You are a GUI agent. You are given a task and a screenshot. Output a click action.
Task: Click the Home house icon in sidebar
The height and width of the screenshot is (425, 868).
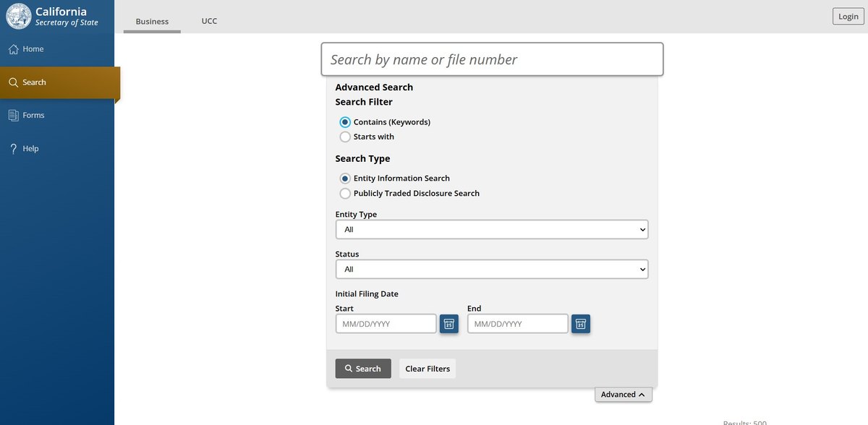tap(13, 49)
